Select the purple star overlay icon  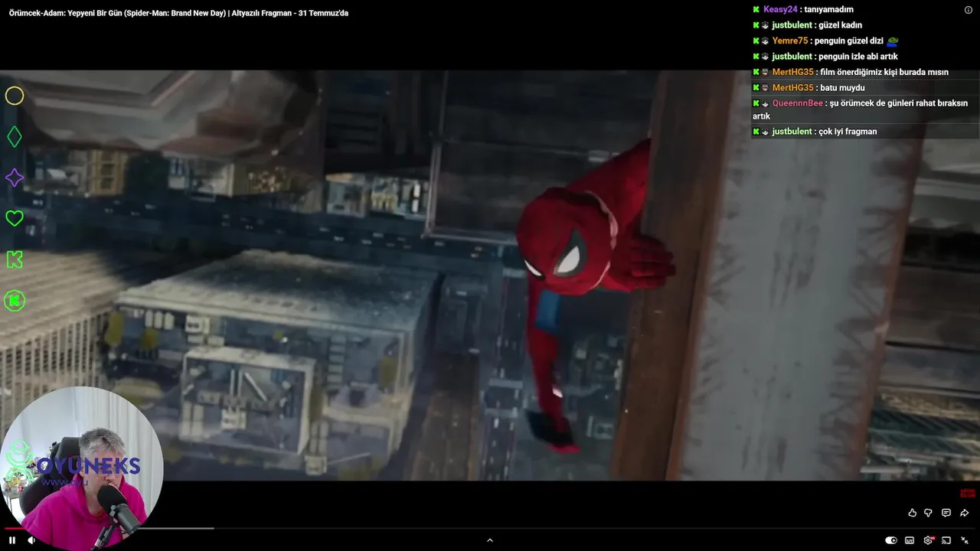tap(15, 178)
